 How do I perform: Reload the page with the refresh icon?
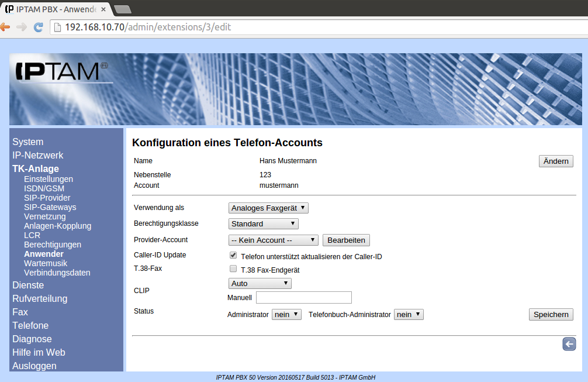tap(39, 27)
